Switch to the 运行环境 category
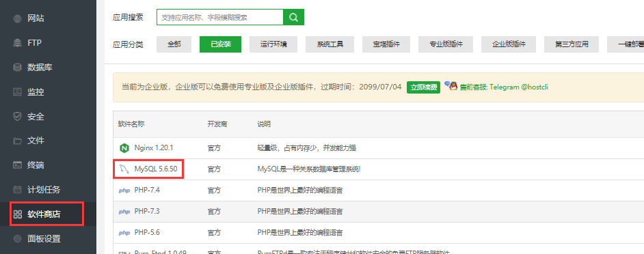Viewport: 644px width, 254px height. tap(273, 44)
